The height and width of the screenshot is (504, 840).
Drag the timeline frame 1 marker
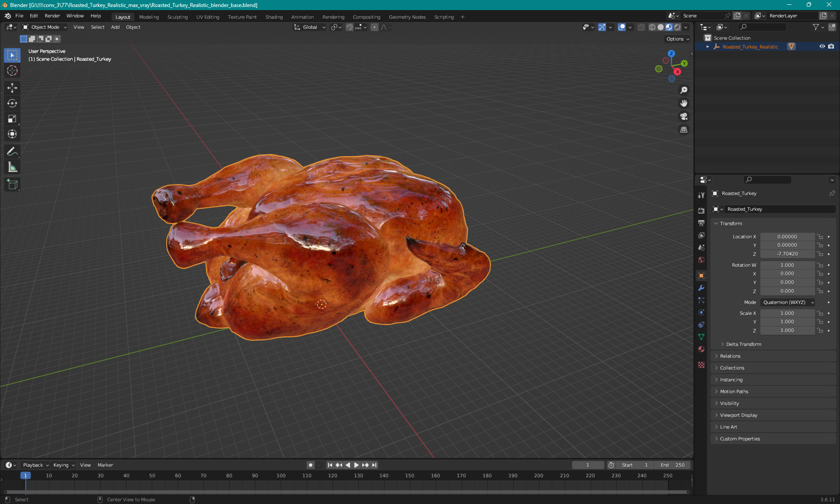point(24,475)
